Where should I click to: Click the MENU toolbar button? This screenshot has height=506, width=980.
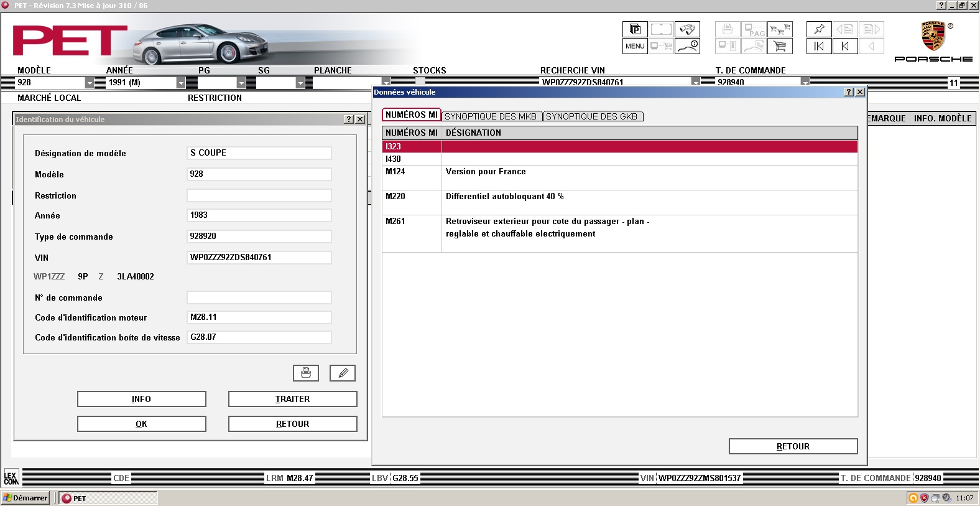(x=635, y=46)
